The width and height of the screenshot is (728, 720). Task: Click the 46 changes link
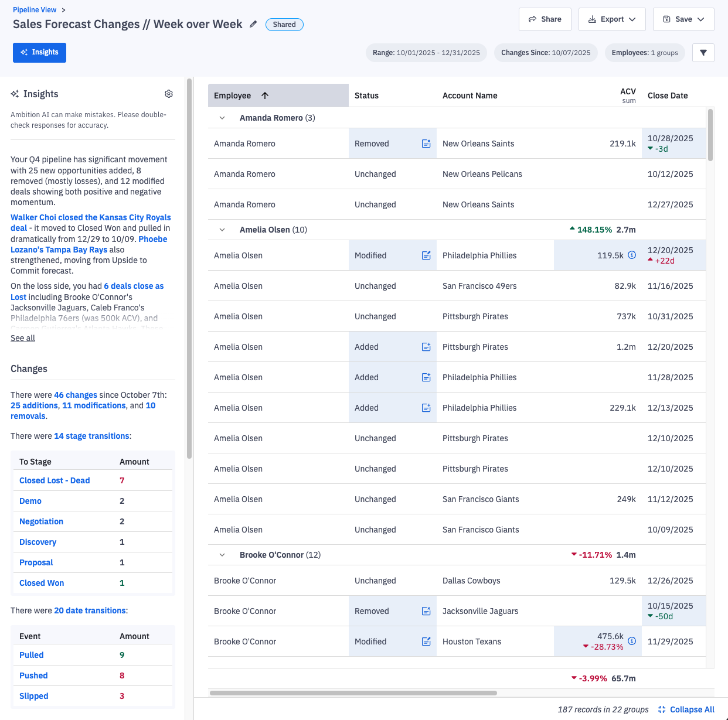click(x=76, y=395)
